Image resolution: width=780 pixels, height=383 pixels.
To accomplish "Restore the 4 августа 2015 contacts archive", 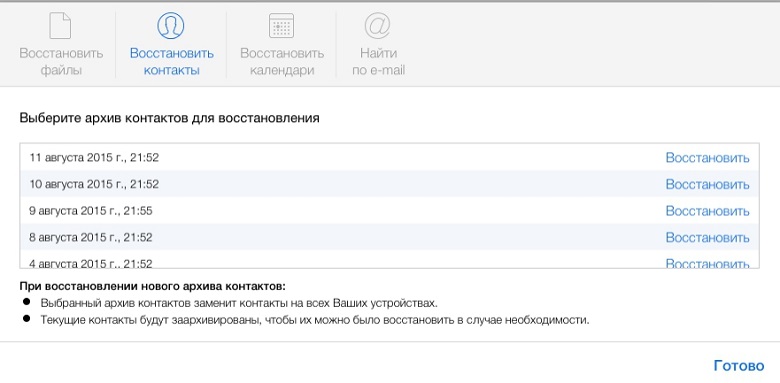I will [707, 263].
